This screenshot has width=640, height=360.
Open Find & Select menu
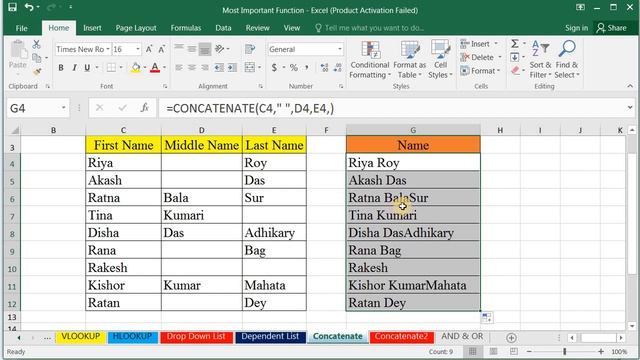click(x=567, y=60)
